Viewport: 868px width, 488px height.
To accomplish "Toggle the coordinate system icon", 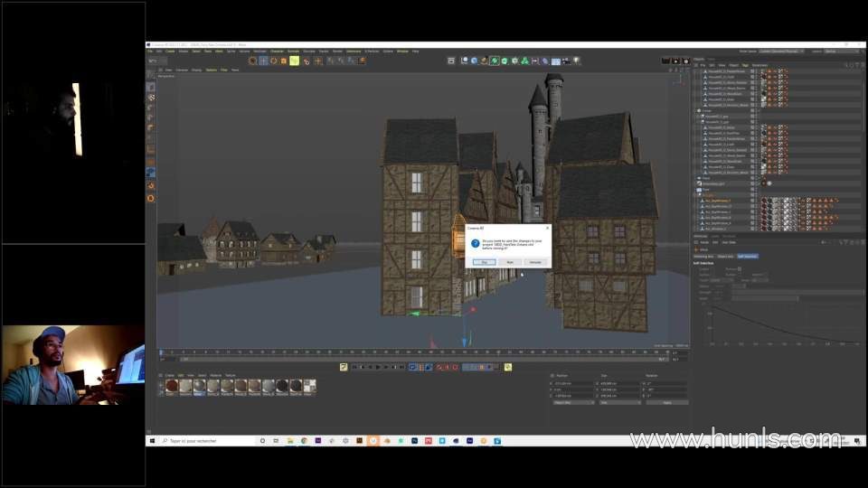I will click(x=362, y=61).
